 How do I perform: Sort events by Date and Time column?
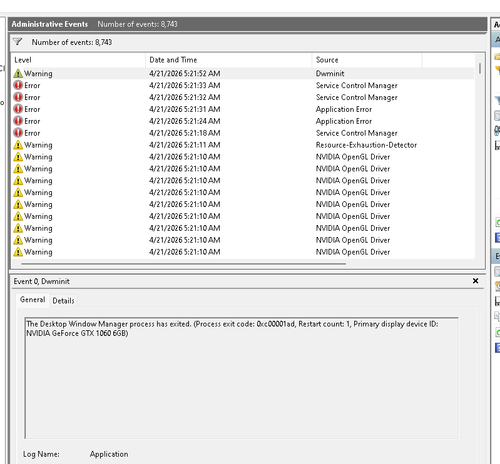point(229,60)
